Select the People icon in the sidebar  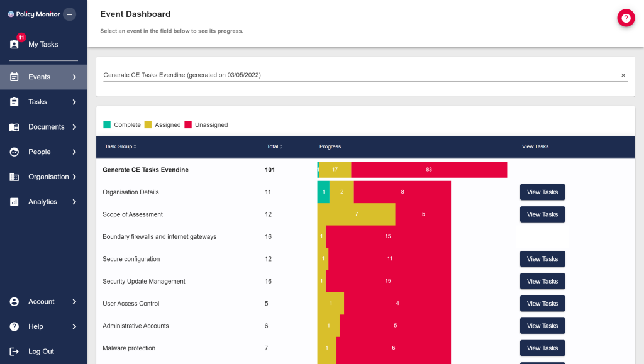(x=14, y=152)
